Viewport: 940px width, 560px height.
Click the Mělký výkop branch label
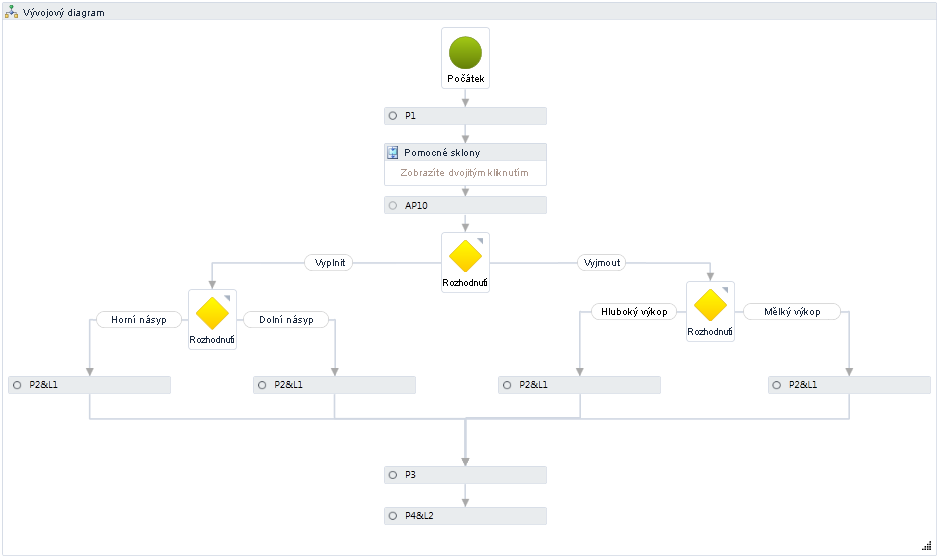pos(792,311)
